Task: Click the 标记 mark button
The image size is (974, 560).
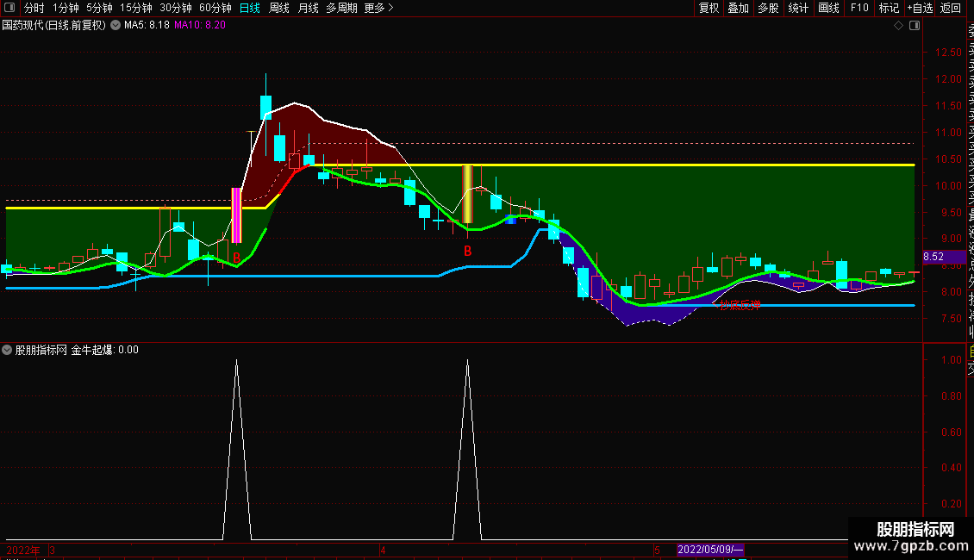Action: [x=889, y=8]
